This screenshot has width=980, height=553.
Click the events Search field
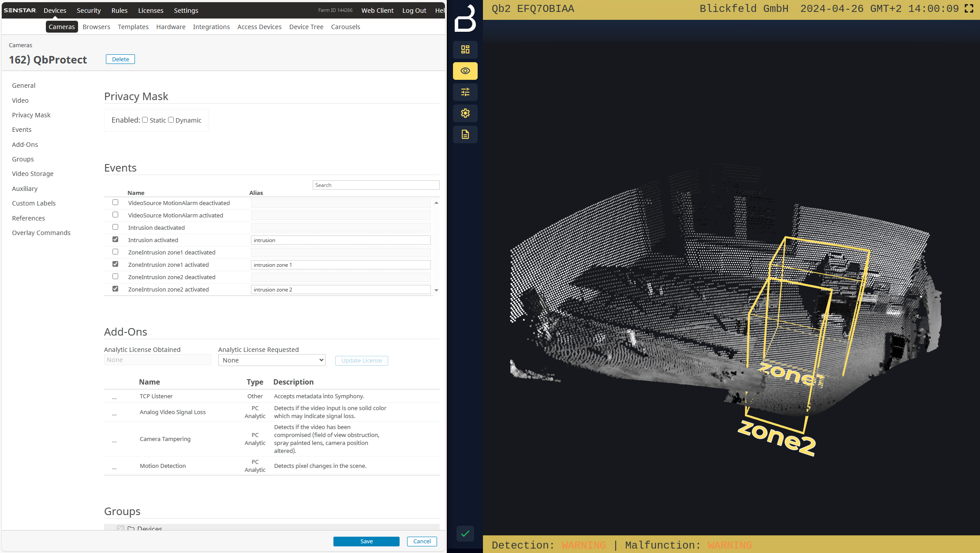pos(376,185)
